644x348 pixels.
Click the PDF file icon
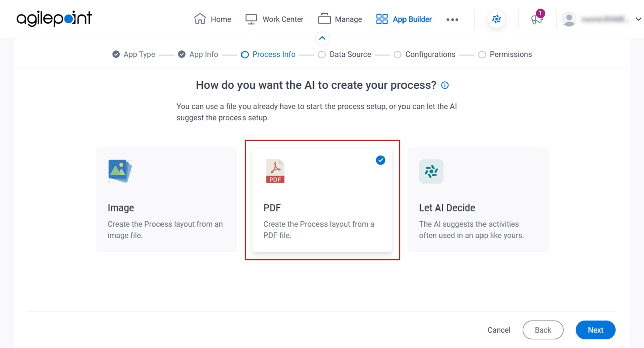tap(275, 171)
